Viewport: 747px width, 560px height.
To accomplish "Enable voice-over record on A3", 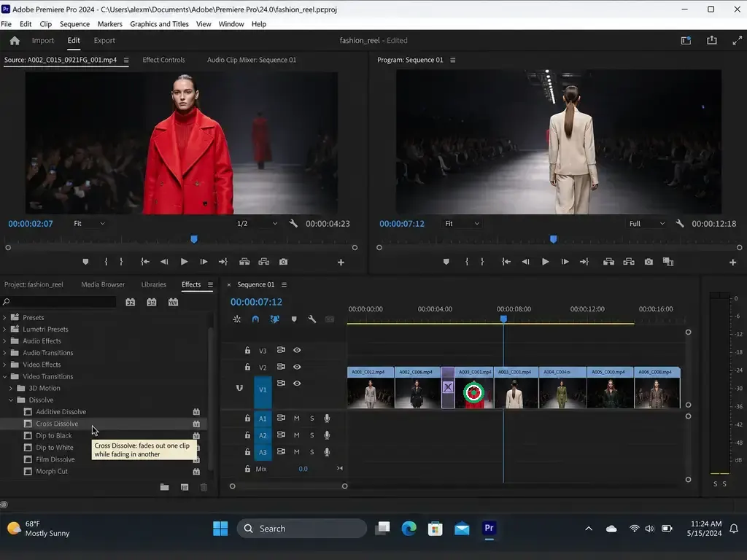I will point(327,452).
